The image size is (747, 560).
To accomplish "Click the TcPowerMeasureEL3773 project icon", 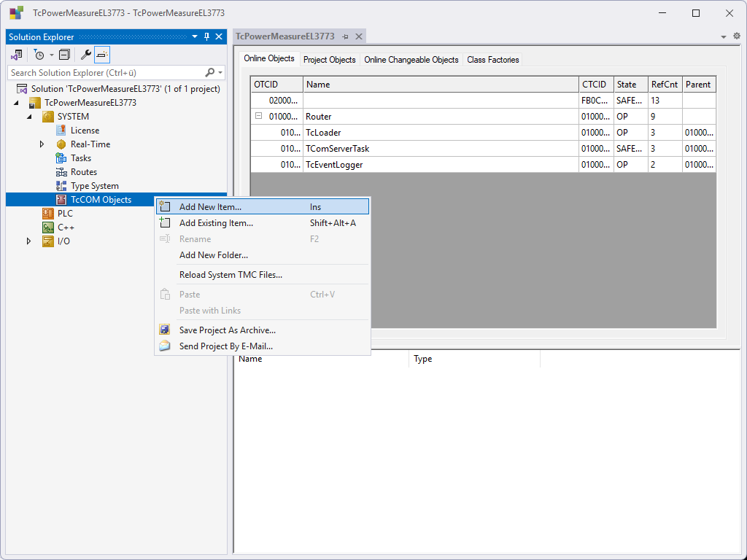I will 34,103.
